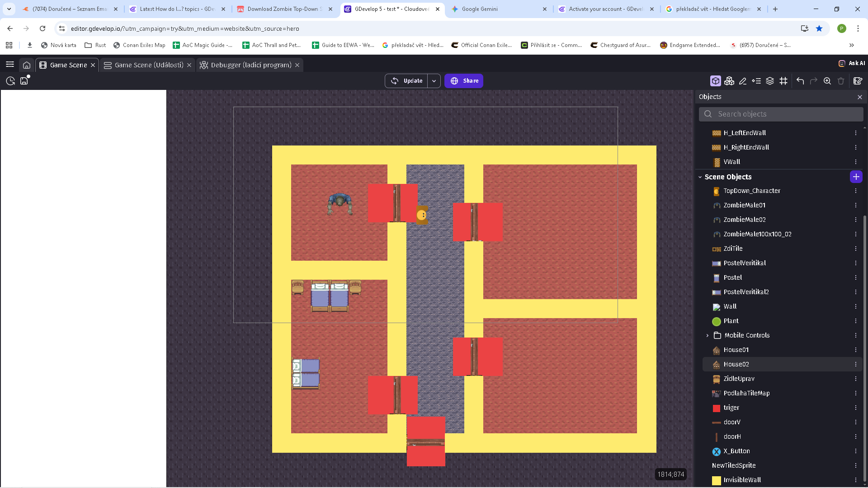This screenshot has height=488, width=868.
Task: Click the undo arrow icon
Action: coord(800,81)
